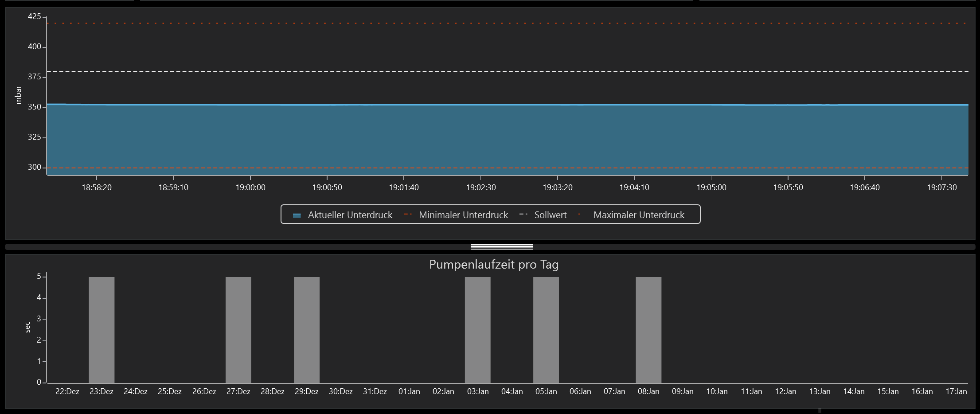Select the 08:Jan pump runtime bar
Image resolution: width=980 pixels, height=414 pixels.
click(x=649, y=330)
